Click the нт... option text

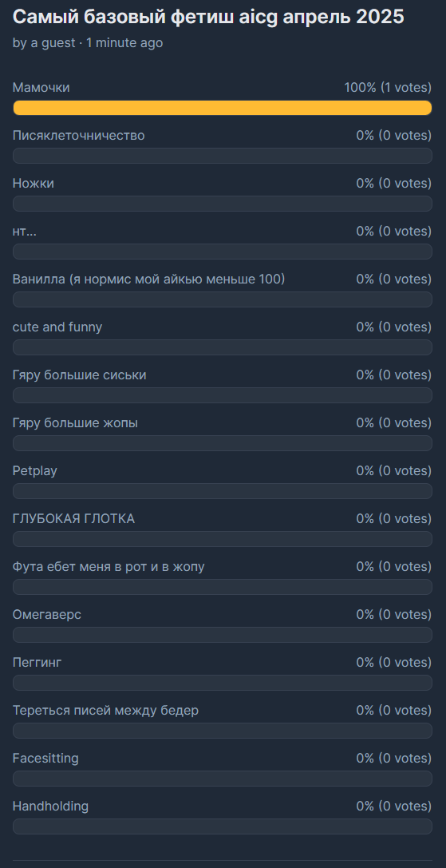tap(25, 232)
